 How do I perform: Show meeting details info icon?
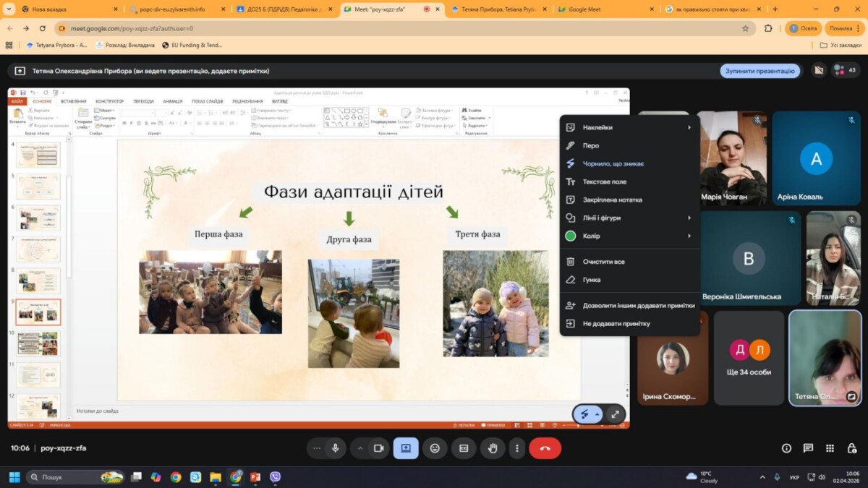[786, 448]
